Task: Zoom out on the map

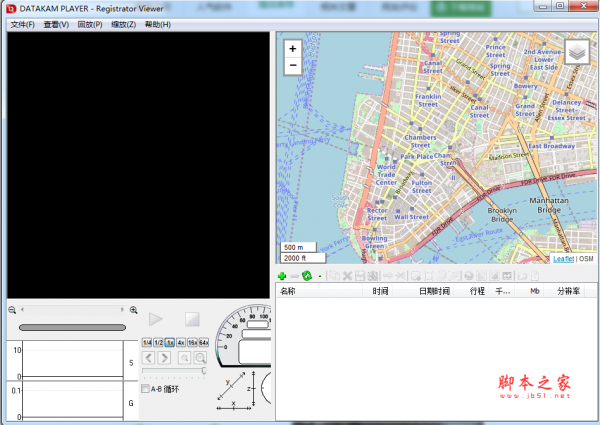Action: [x=293, y=65]
